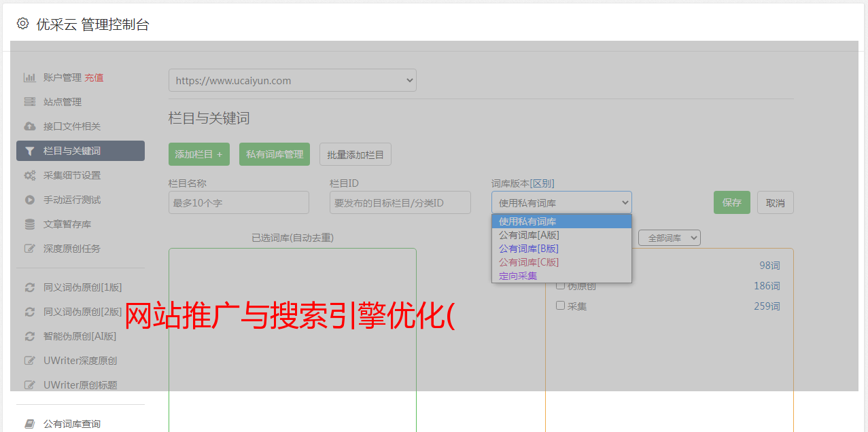The image size is (868, 432).
Task: Click the gear icon in the console header
Action: (x=23, y=24)
